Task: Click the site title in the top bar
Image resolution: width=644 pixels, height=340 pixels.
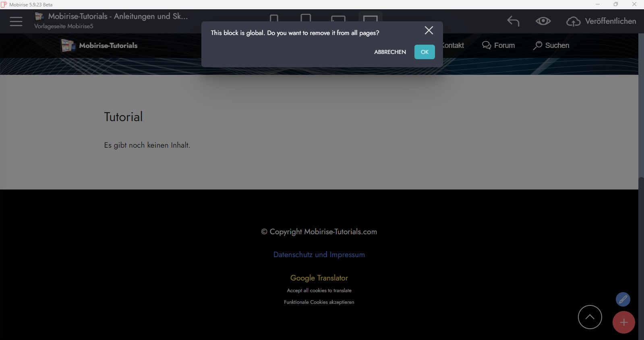Action: point(118,16)
